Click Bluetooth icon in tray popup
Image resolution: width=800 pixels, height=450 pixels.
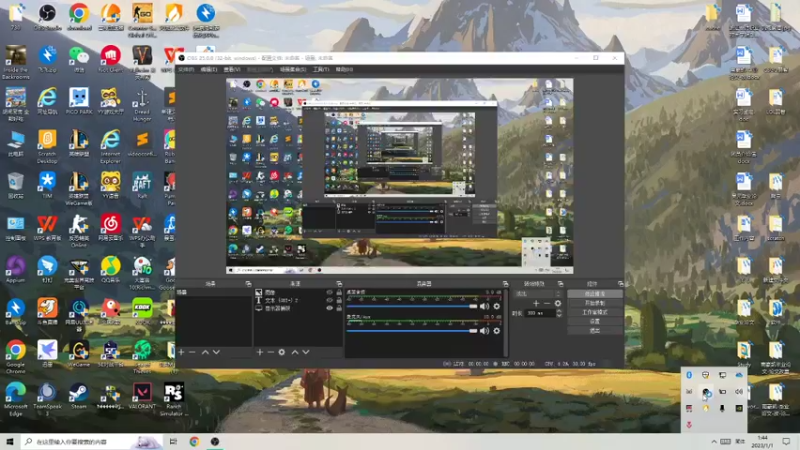tap(689, 375)
